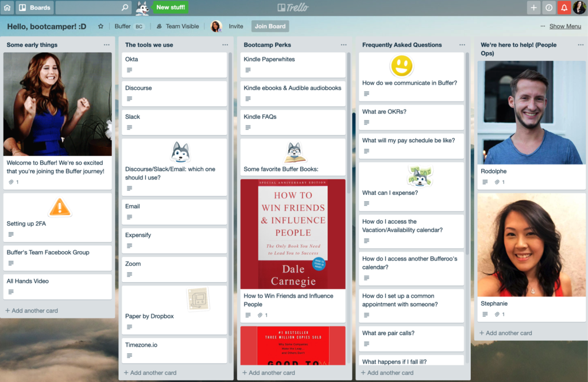Open the board actions ellipsis near Show Menu
Viewport: 588px width, 382px height.
click(542, 26)
